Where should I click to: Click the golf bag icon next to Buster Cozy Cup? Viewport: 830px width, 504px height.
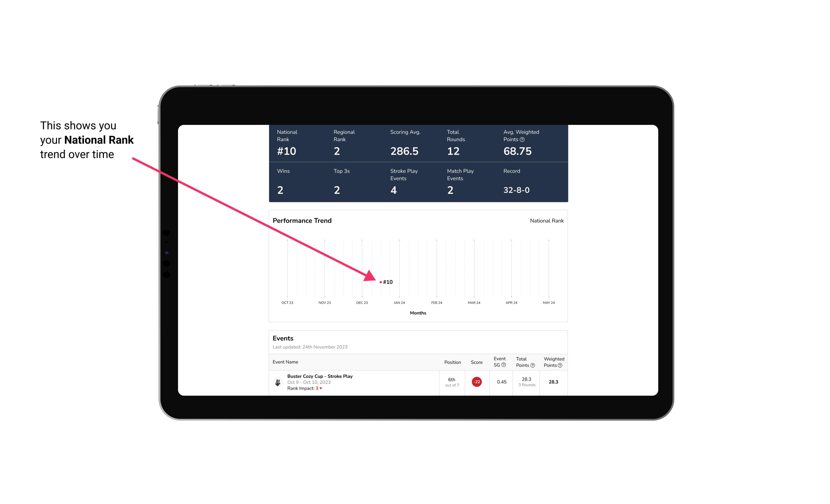[278, 381]
